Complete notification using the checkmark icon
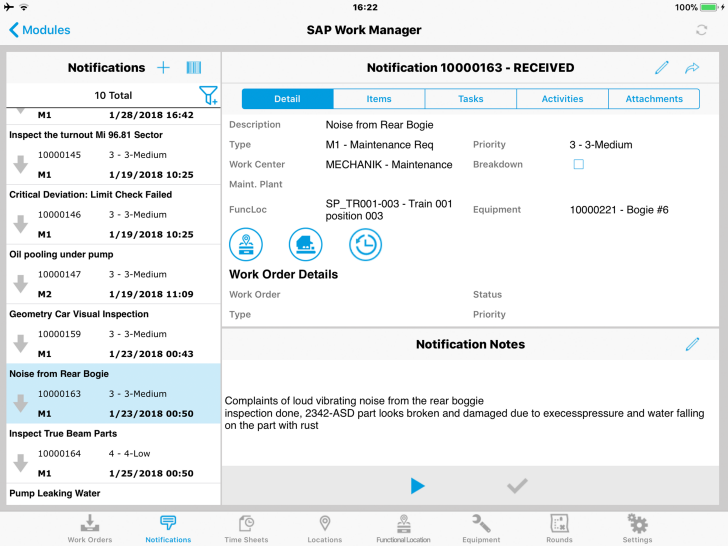The height and width of the screenshot is (546, 728). (517, 486)
